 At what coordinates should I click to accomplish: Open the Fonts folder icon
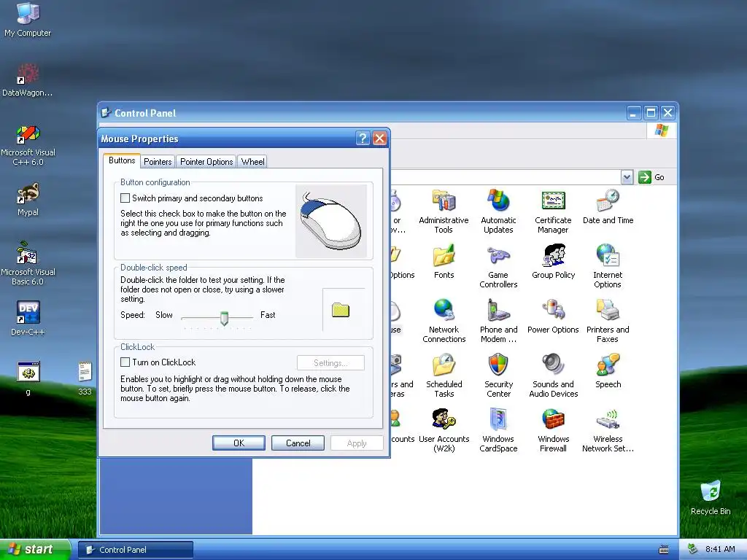tap(444, 262)
